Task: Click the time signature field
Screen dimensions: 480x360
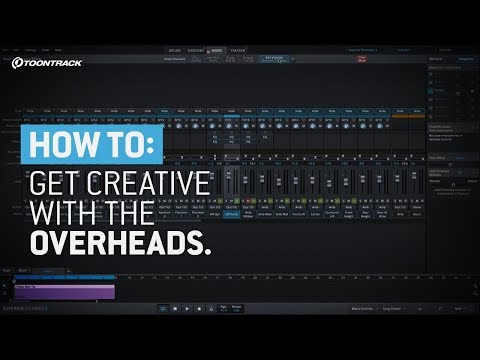Action: click(x=223, y=308)
